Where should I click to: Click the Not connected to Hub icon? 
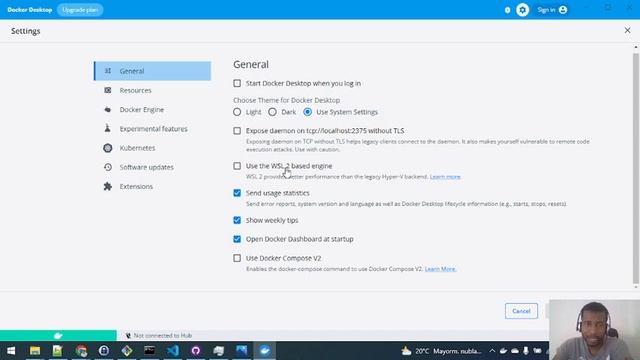click(128, 336)
